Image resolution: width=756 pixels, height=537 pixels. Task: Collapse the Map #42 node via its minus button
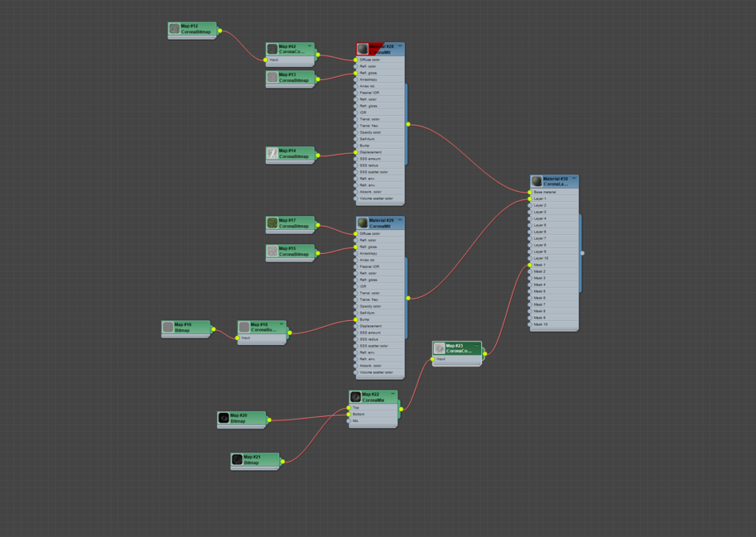(311, 46)
